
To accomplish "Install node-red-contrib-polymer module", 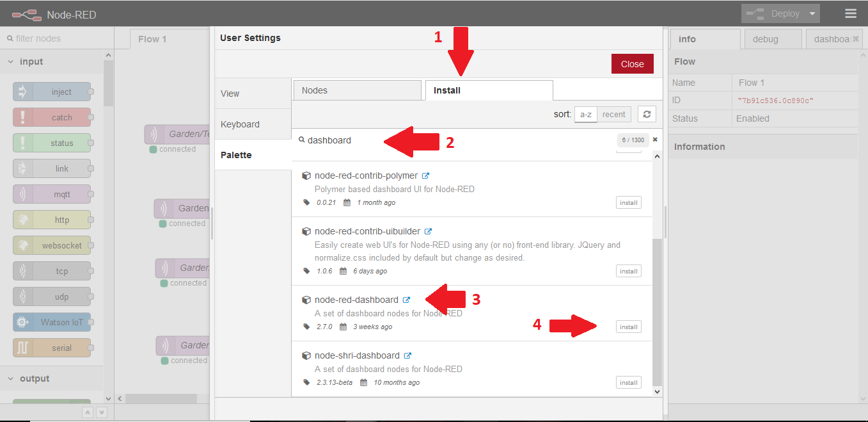I will pyautogui.click(x=628, y=202).
